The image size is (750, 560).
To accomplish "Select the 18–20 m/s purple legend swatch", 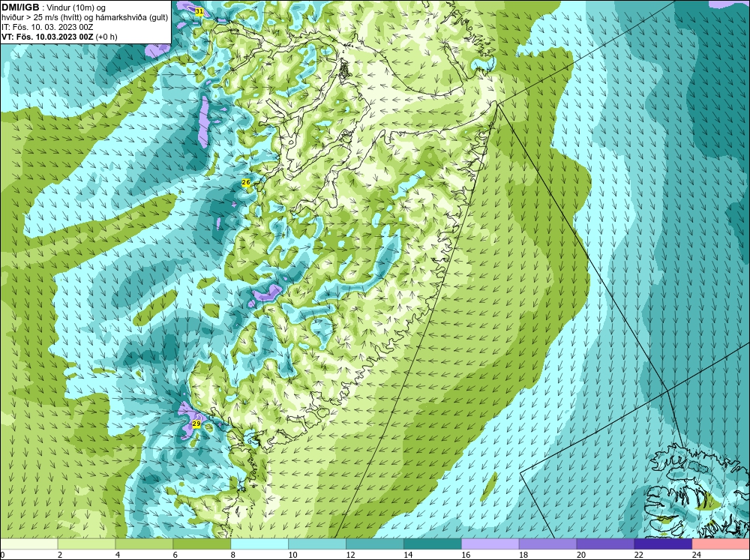I will click(x=547, y=544).
